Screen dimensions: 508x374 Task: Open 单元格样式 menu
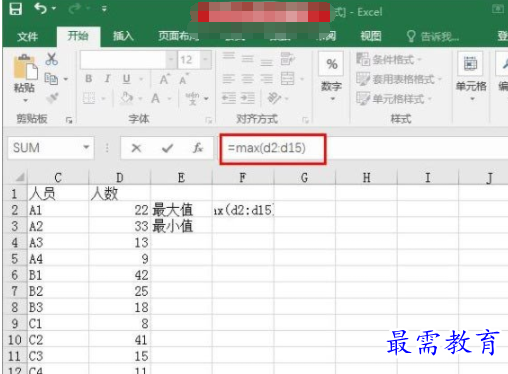[x=394, y=99]
